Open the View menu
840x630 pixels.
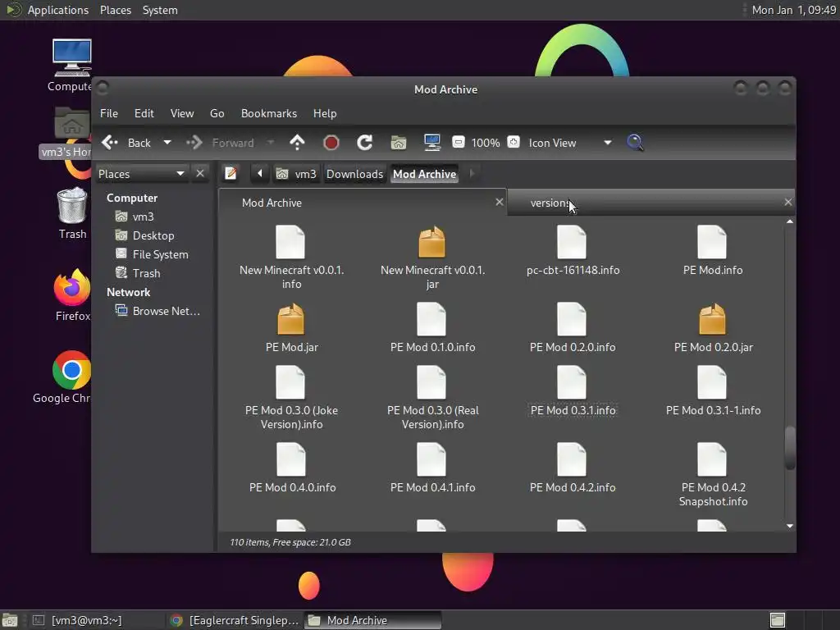coord(182,113)
